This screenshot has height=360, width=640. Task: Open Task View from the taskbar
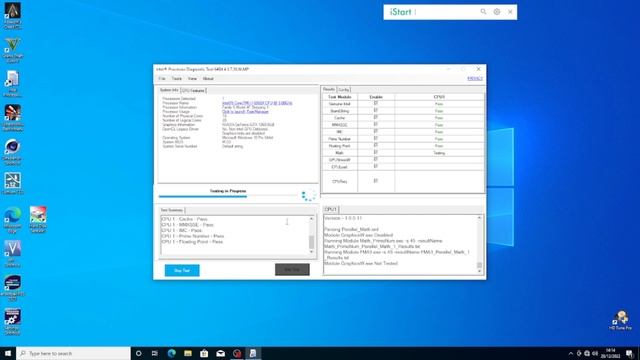155,353
